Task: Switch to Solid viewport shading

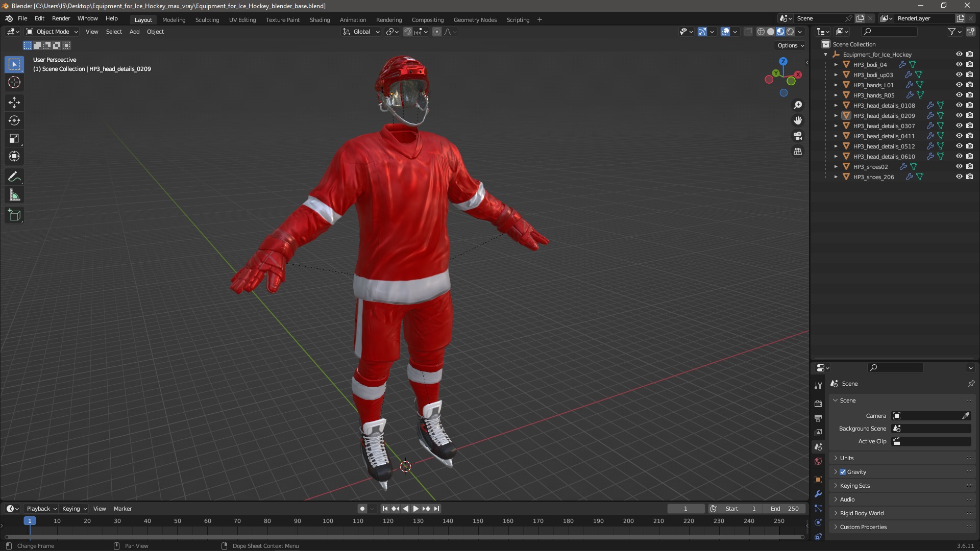Action: point(771,32)
